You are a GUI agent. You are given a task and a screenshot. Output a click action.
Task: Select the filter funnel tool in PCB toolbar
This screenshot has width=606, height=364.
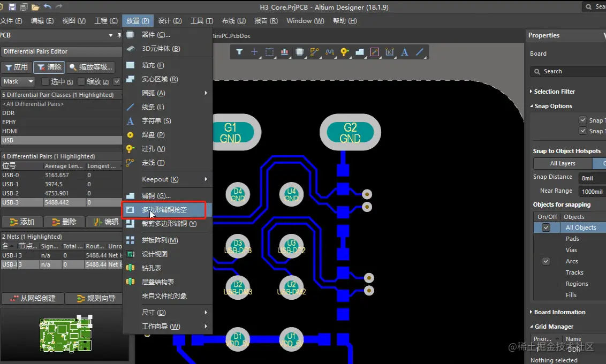tap(239, 52)
